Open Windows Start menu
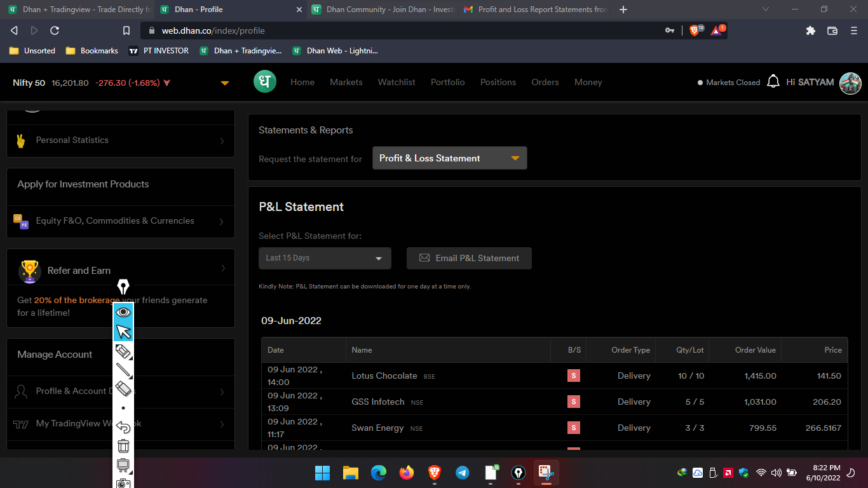This screenshot has height=488, width=868. [x=323, y=473]
